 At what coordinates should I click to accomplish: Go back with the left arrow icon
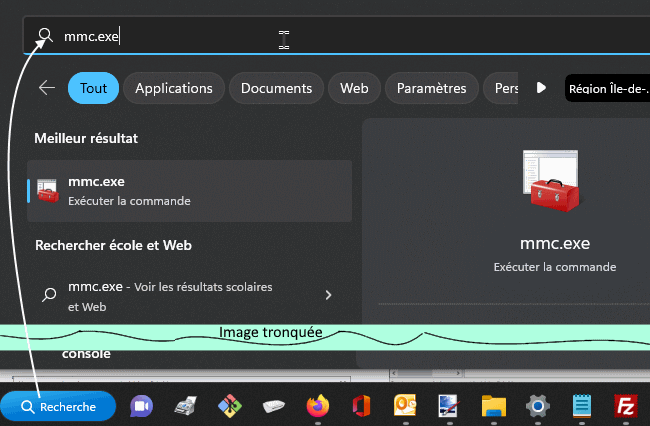47,88
